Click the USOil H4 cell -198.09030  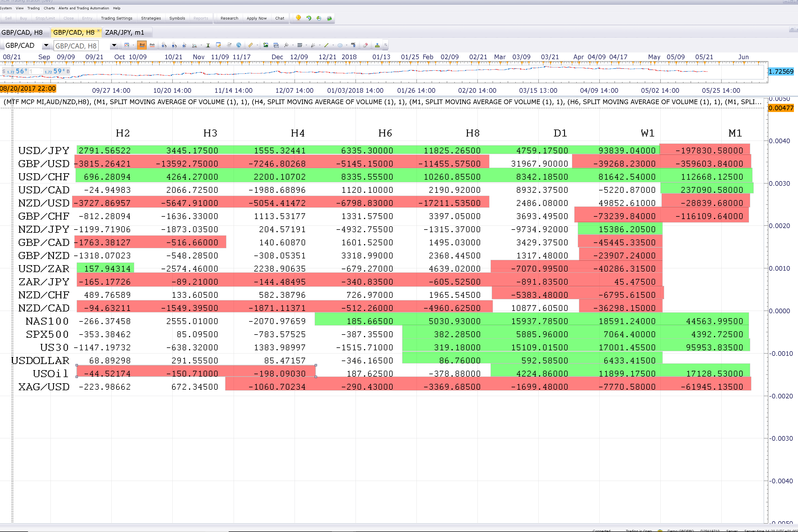[280, 374]
